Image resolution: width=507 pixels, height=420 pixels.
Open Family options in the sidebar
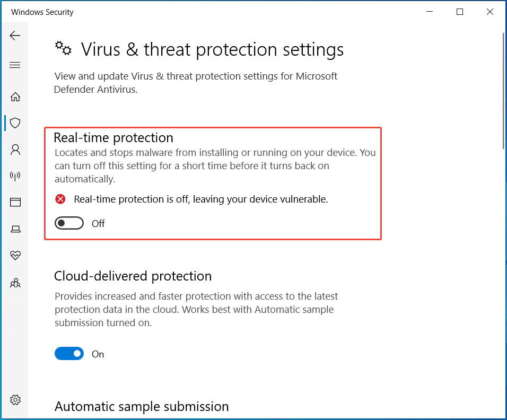tap(15, 282)
